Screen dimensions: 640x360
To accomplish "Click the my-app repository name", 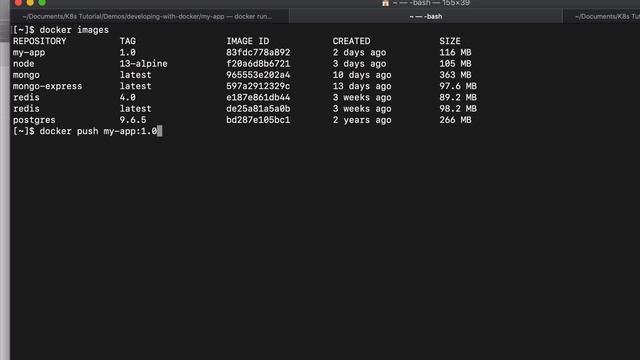I will [29, 53].
